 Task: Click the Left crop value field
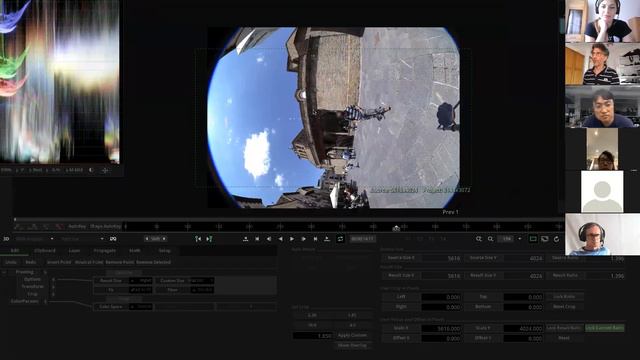pyautogui.click(x=441, y=297)
